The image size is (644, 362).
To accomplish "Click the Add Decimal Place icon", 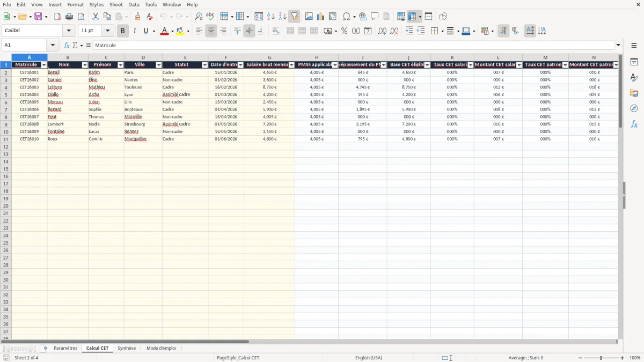I will coord(382,31).
